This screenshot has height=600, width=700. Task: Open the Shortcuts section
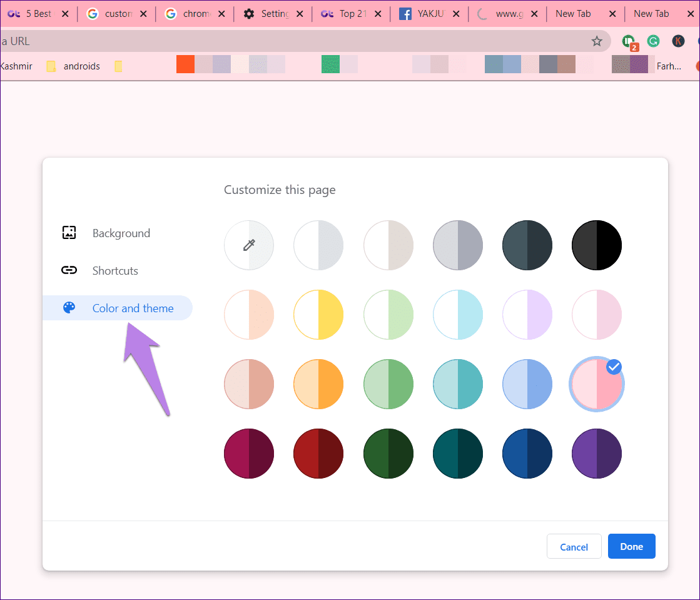pyautogui.click(x=114, y=270)
